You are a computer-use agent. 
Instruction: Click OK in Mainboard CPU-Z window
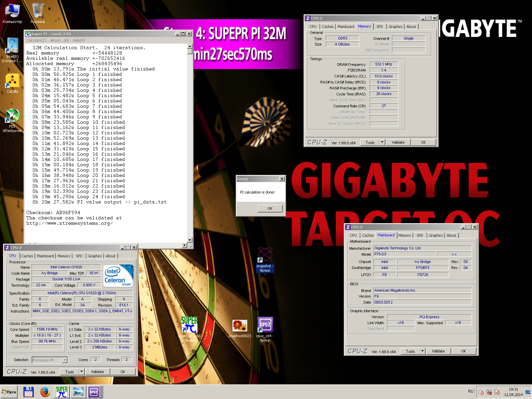pyautogui.click(x=464, y=351)
